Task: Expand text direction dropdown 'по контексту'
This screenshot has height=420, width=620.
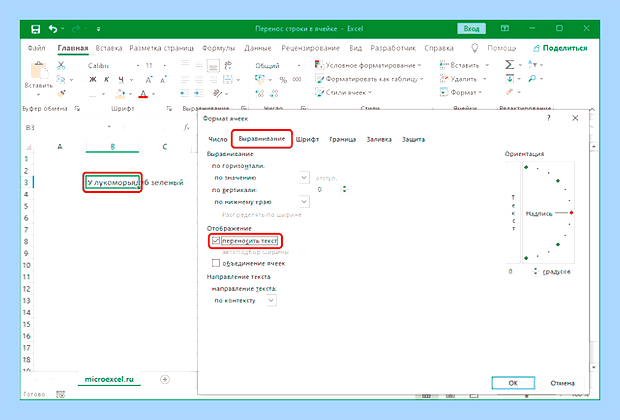Action: [x=271, y=301]
